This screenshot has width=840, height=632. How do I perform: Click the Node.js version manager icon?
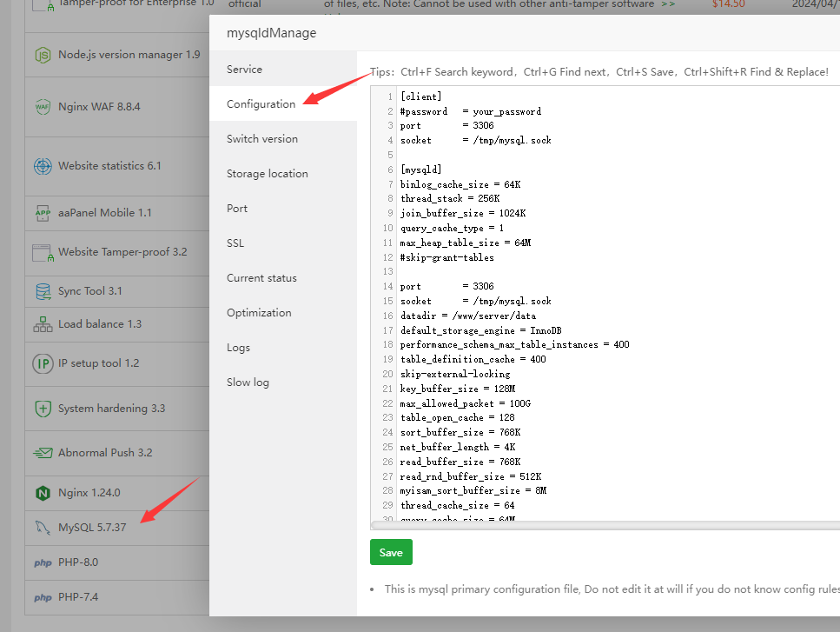(x=43, y=55)
